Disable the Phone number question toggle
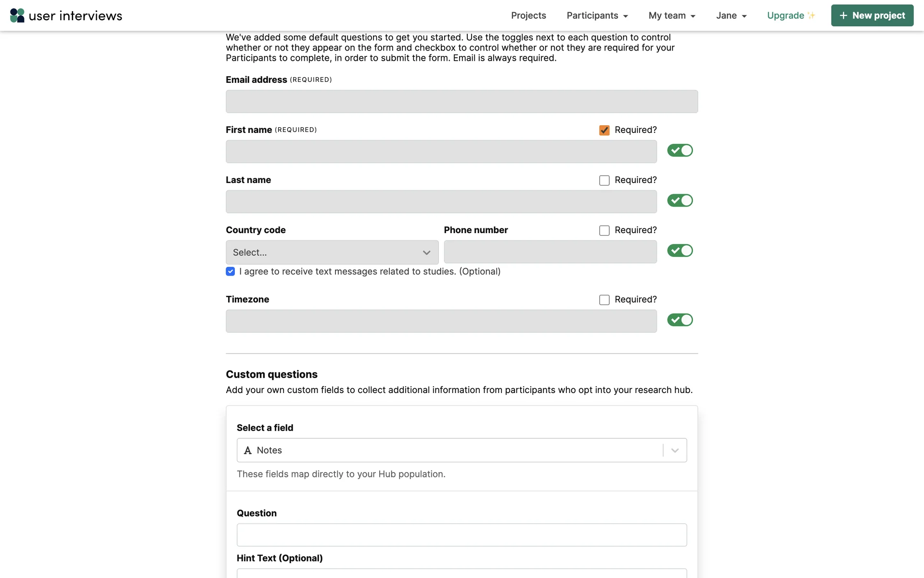The width and height of the screenshot is (924, 578). pos(680,250)
